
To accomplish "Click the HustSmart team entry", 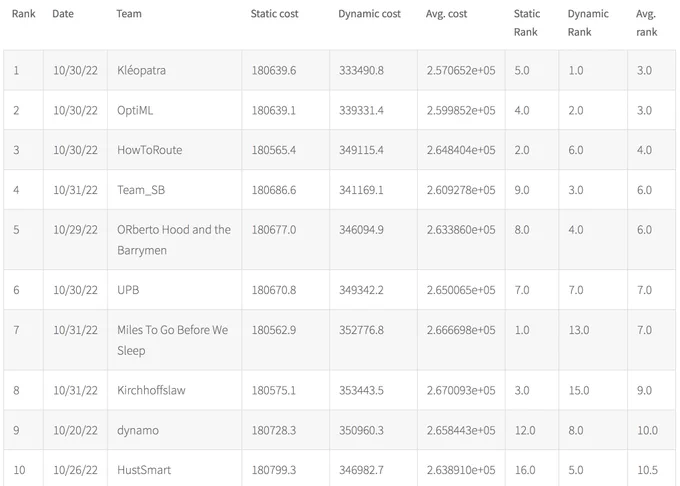I will click(x=144, y=470).
